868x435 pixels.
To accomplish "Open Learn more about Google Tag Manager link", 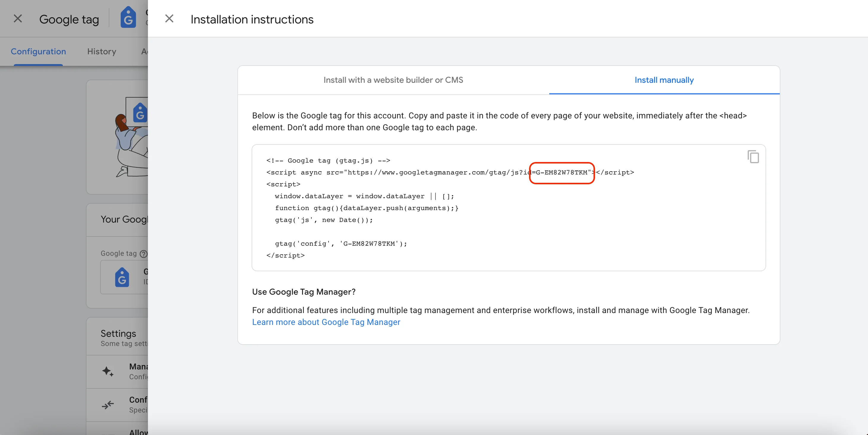I will coord(326,322).
